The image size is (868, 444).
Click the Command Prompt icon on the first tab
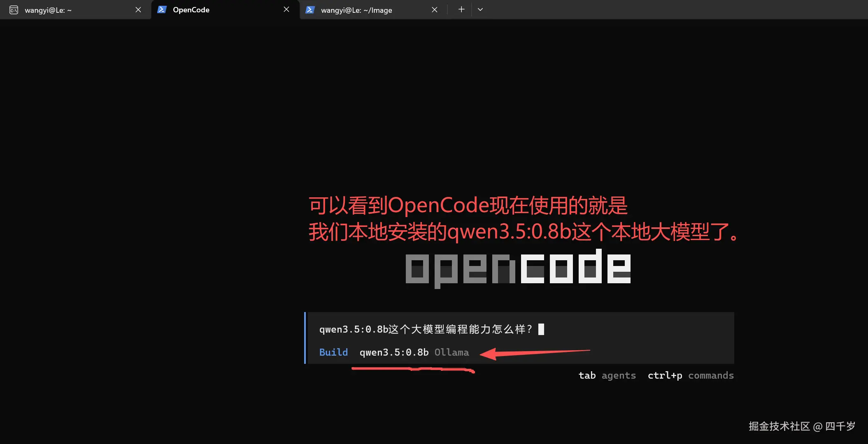pos(14,9)
